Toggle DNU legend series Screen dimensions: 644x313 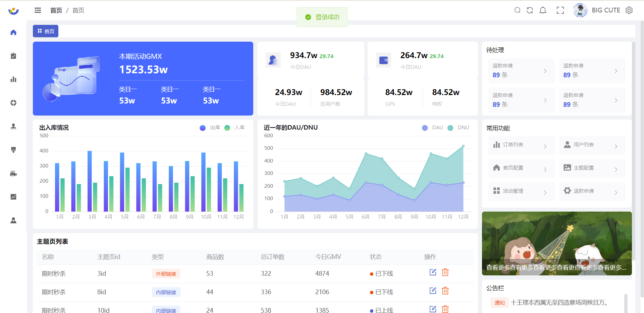coord(458,128)
